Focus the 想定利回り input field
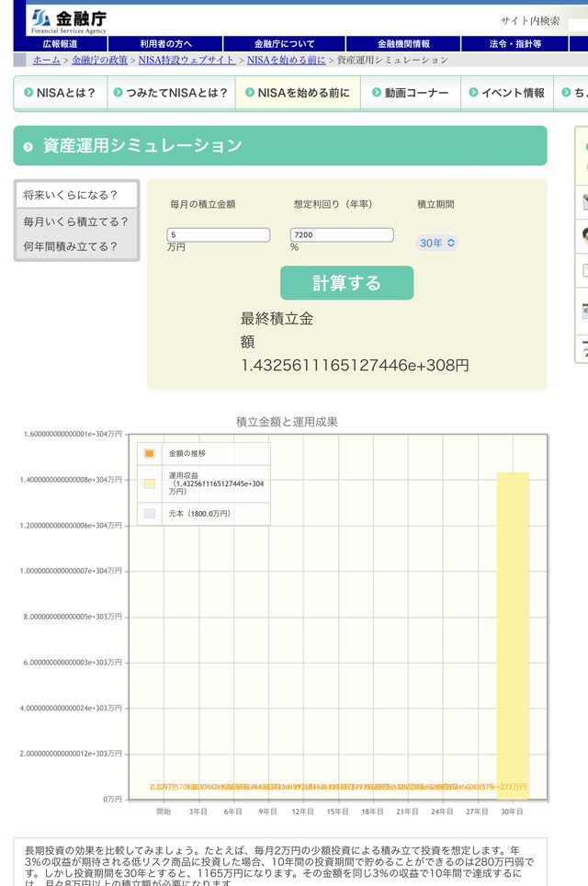Viewport: 588px width, 886px height. (x=342, y=235)
